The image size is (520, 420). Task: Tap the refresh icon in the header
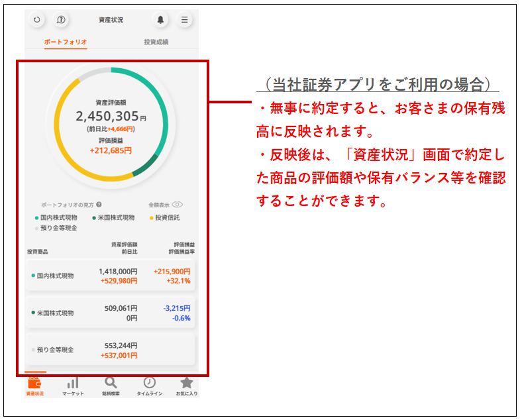[x=37, y=20]
